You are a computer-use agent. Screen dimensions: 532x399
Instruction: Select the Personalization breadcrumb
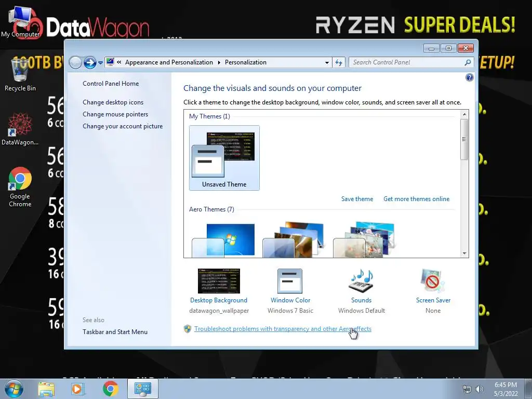click(x=246, y=62)
